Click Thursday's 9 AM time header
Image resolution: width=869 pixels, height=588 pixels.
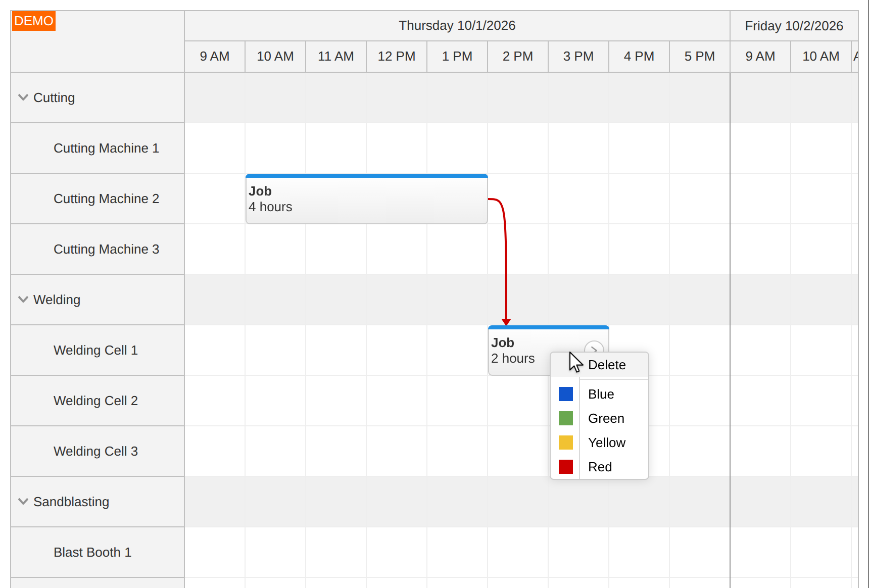(215, 56)
